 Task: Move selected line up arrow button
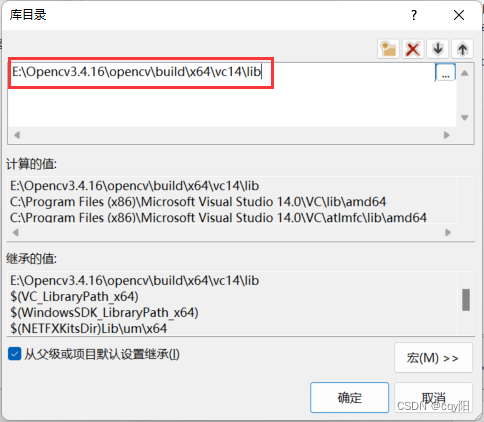coord(462,49)
